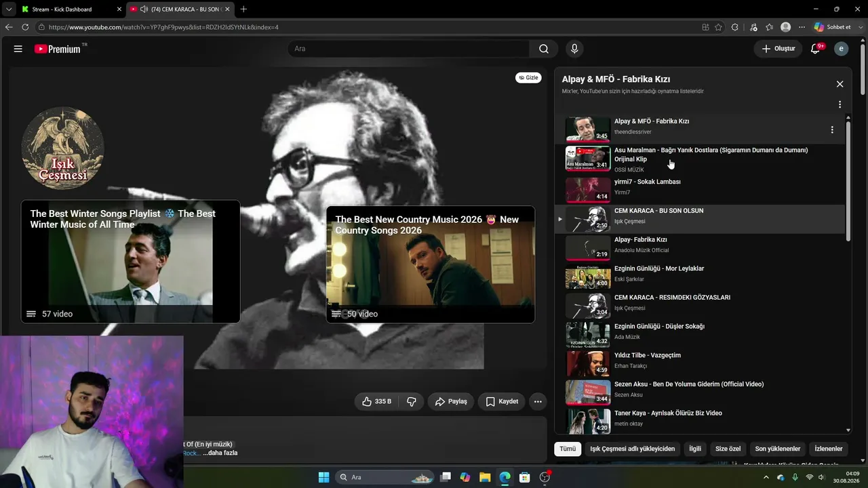Image resolution: width=868 pixels, height=488 pixels.
Task: Dislike the video with thumbs down
Action: pyautogui.click(x=412, y=401)
